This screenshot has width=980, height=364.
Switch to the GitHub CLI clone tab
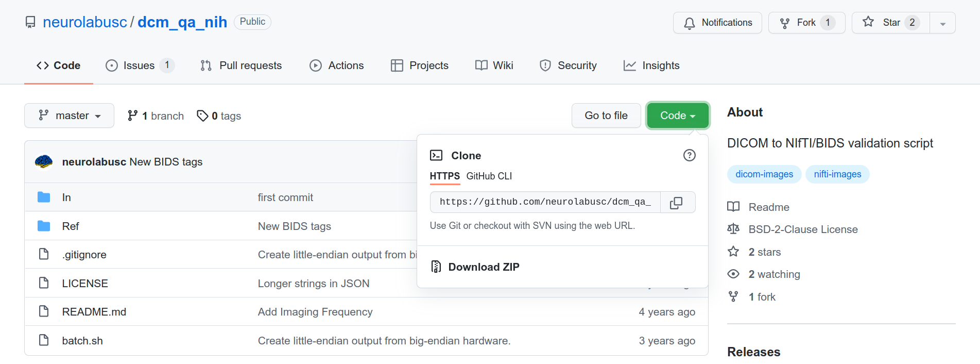pos(489,176)
